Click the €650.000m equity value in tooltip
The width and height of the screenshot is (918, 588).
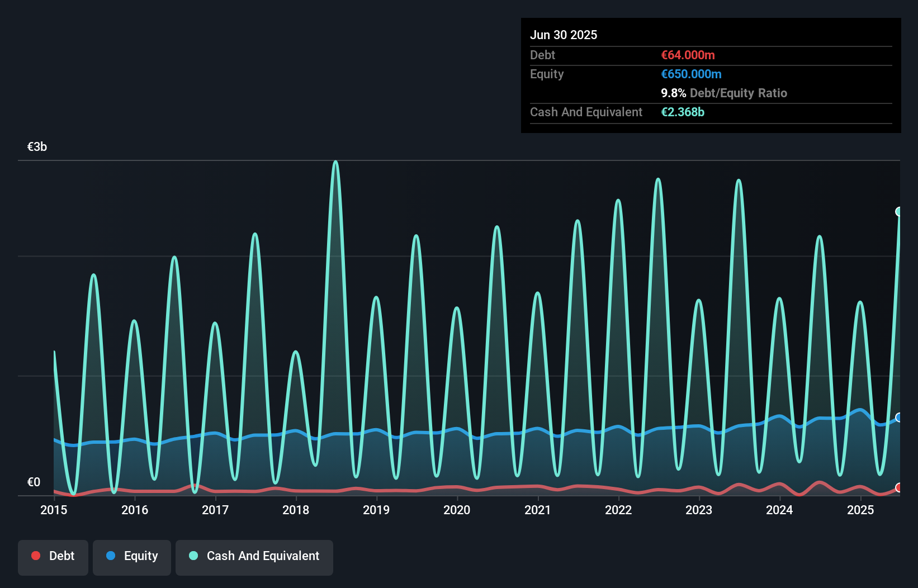[x=691, y=74]
